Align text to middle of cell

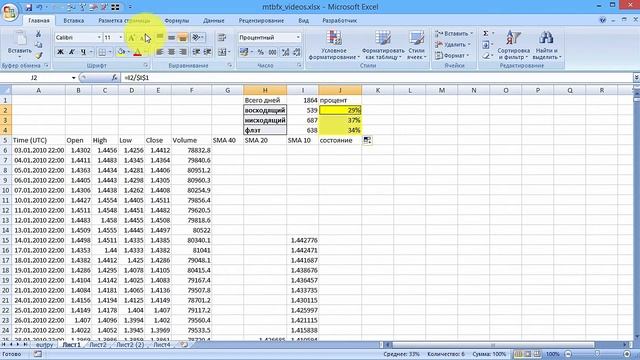171,38
